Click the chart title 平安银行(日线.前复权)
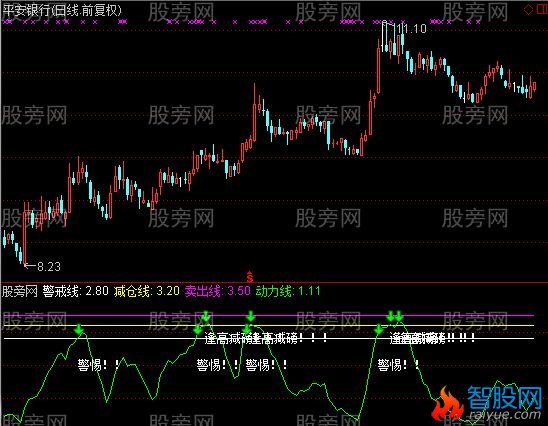Viewport: 548px width, 426px height. click(x=62, y=10)
